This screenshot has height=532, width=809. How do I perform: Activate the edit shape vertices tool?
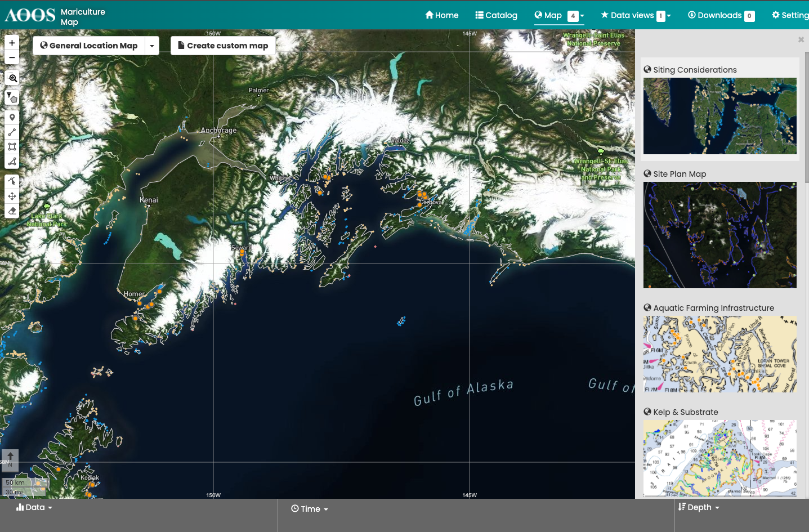tap(12, 181)
